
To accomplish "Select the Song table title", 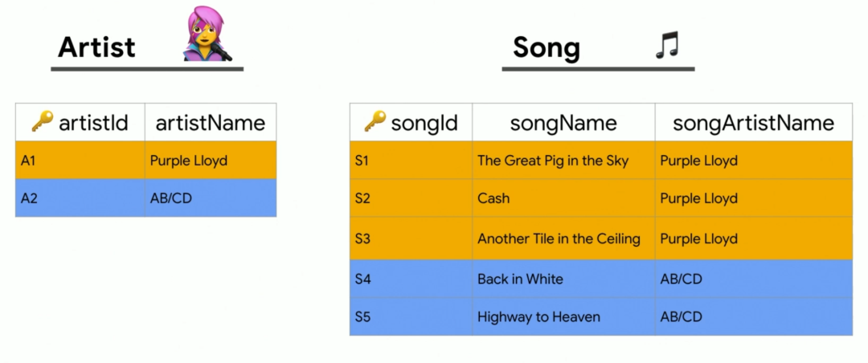I will pos(546,47).
